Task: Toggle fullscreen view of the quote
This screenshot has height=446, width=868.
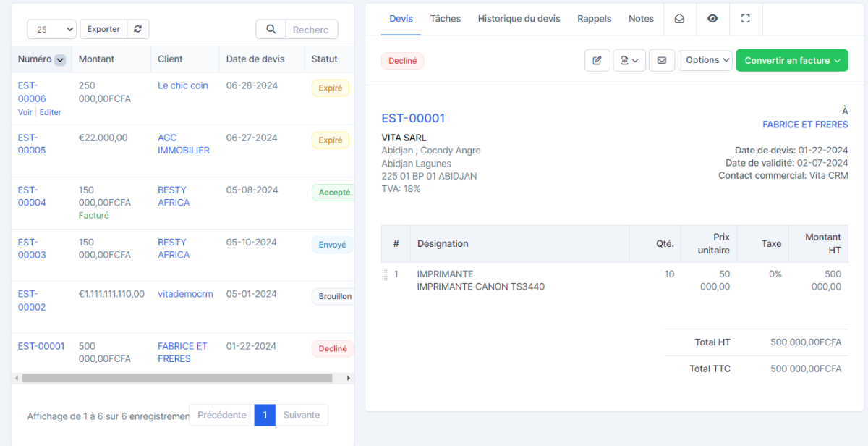Action: click(746, 19)
